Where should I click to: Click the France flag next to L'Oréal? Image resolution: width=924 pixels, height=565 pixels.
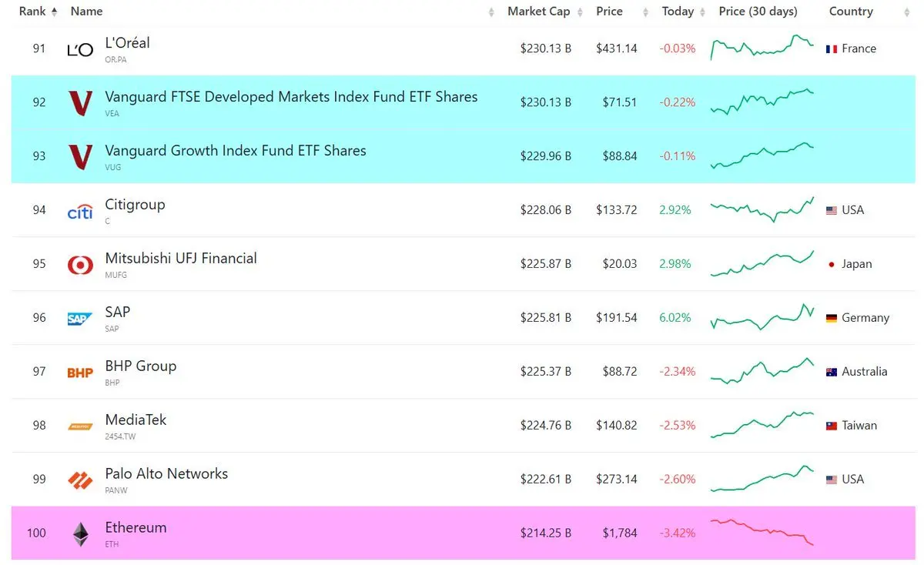coord(832,48)
